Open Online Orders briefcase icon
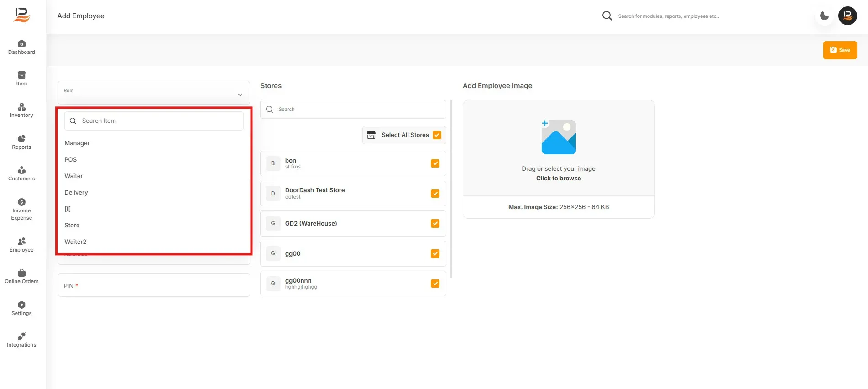This screenshot has height=389, width=868. 21,273
